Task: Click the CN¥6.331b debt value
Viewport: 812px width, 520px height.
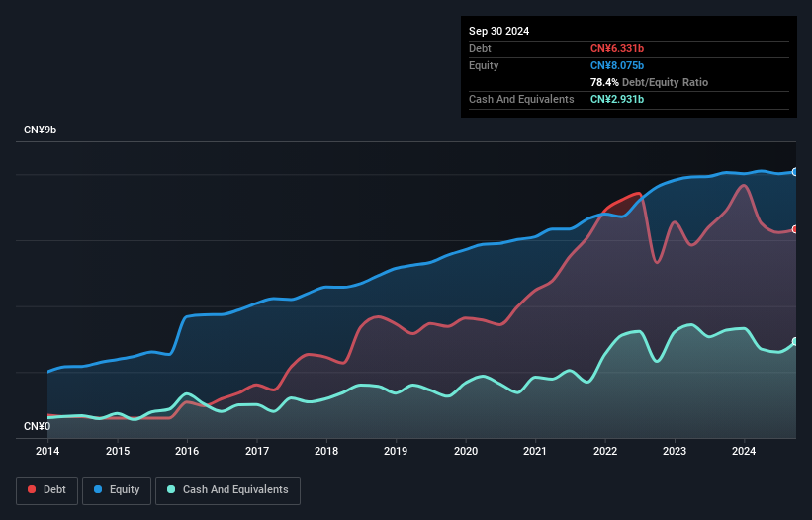Action: pyautogui.click(x=617, y=48)
